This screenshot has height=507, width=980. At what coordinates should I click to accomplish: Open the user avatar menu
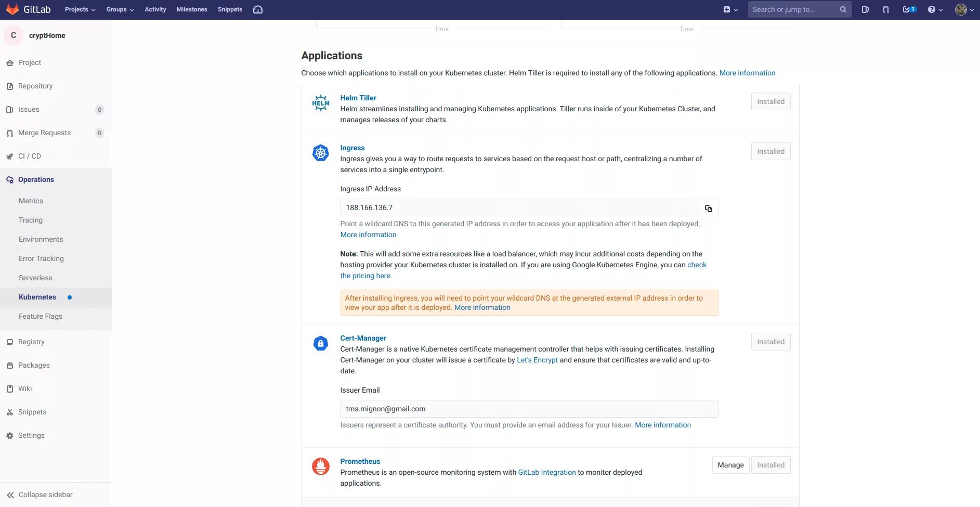pos(964,9)
